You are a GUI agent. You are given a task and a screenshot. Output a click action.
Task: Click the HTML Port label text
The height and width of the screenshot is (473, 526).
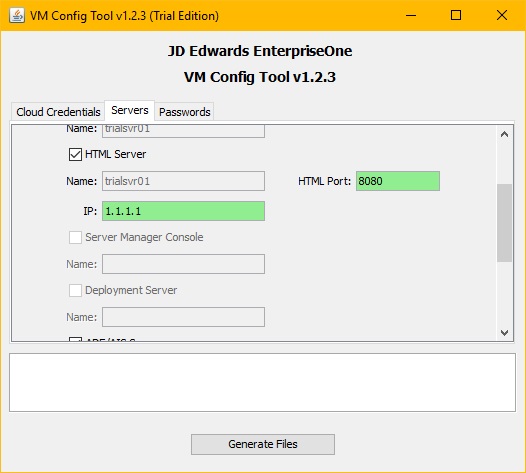coord(324,181)
